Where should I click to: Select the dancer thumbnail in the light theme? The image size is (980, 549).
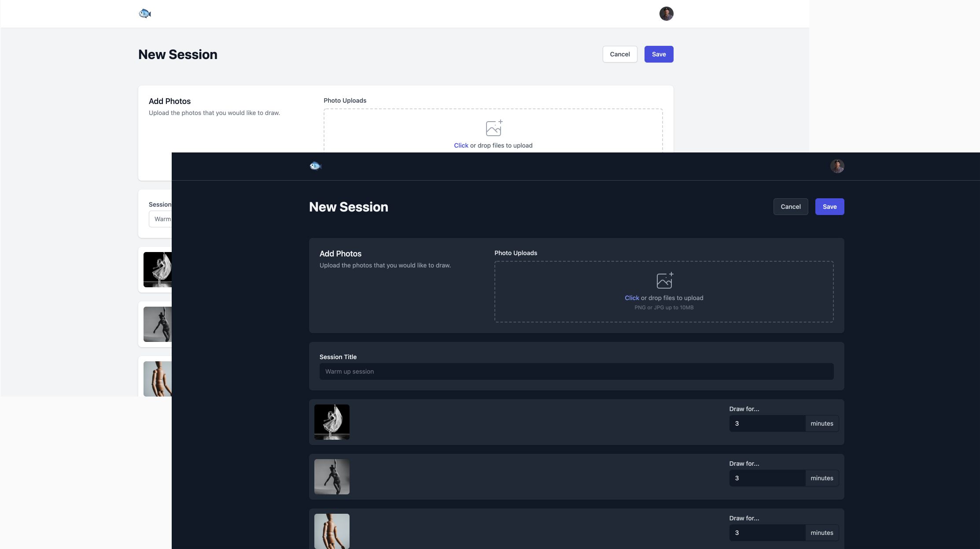(157, 270)
